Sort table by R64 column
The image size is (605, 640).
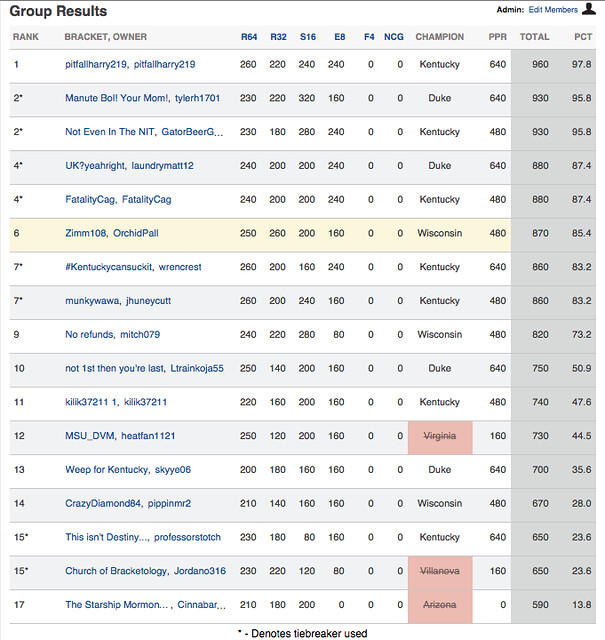tap(249, 37)
